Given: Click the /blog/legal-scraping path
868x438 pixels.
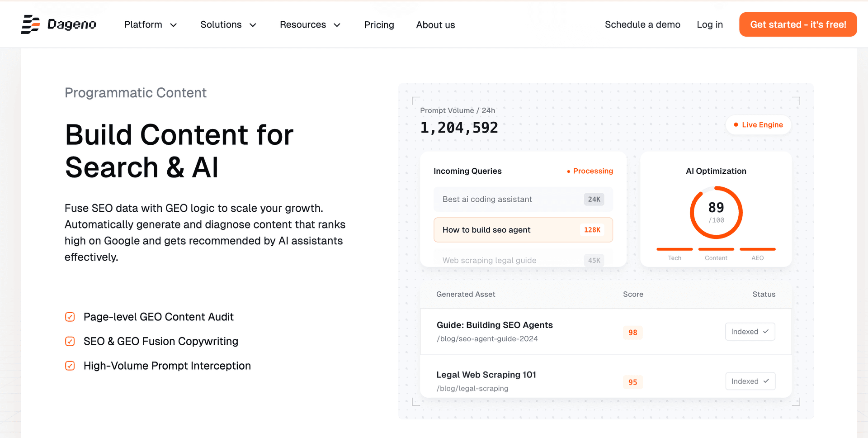Looking at the screenshot, I should point(472,388).
